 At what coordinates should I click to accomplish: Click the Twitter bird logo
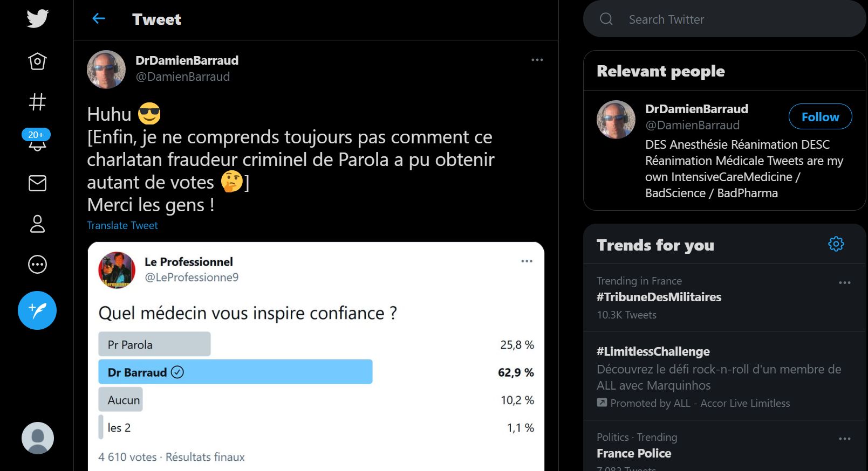(x=37, y=19)
